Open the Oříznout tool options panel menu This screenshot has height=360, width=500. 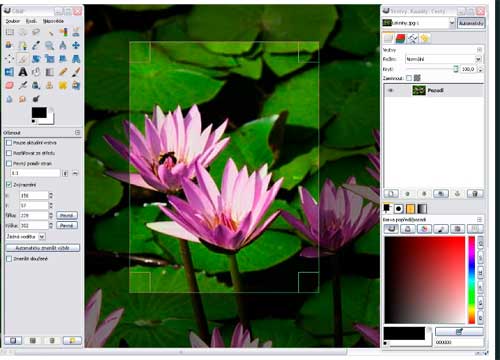[77, 132]
